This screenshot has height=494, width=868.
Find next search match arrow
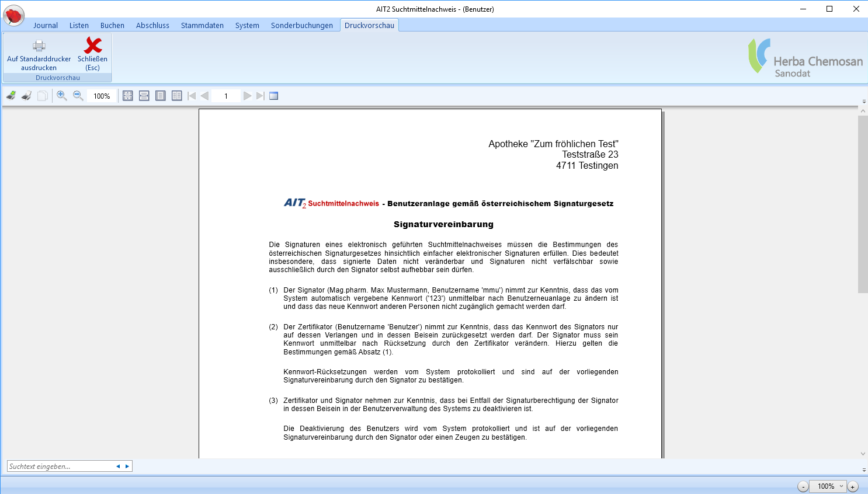pos(127,466)
